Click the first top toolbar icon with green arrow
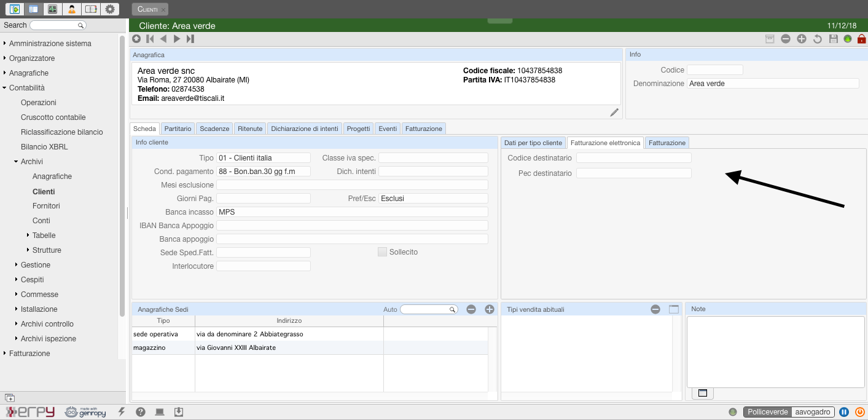This screenshot has width=868, height=420. pos(15,9)
